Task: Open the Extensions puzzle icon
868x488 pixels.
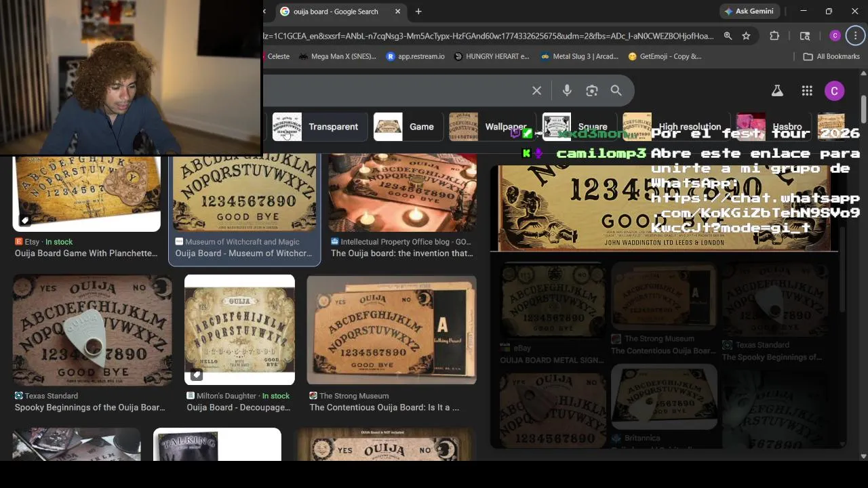Action: (774, 36)
